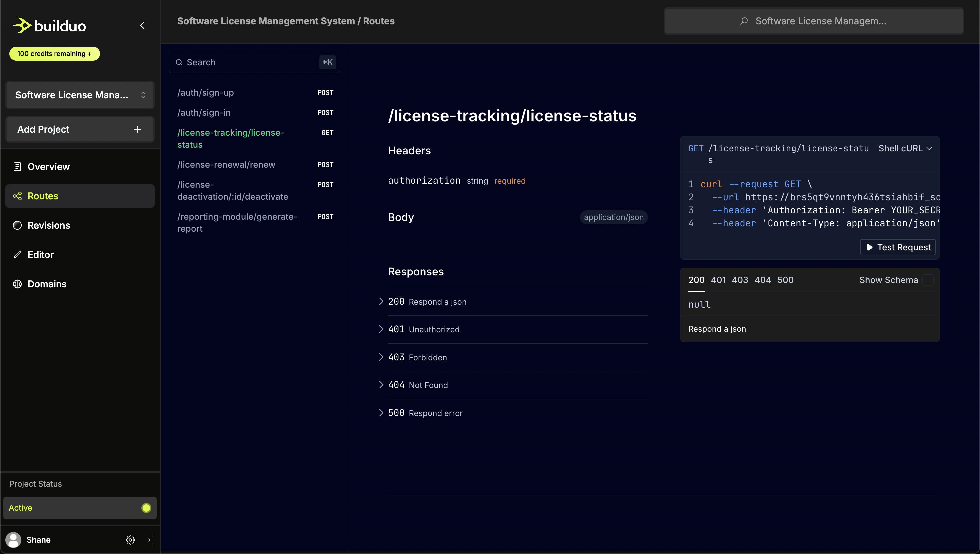
Task: Click the 'Respond a json' description under null
Action: 717,329
